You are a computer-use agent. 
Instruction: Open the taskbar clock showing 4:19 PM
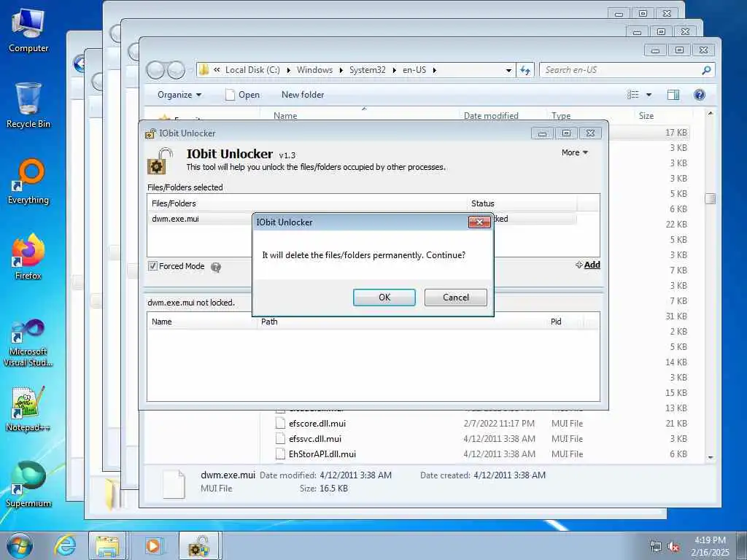[x=710, y=545]
